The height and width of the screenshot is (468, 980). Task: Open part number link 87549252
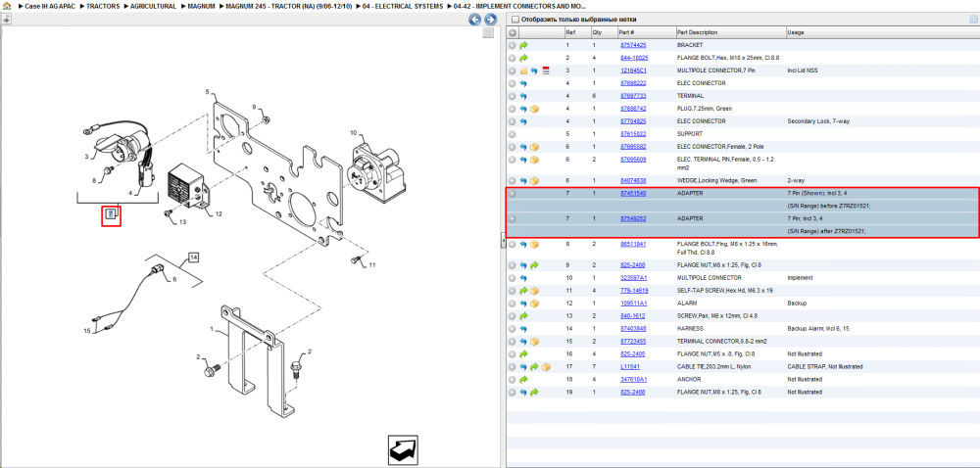633,219
